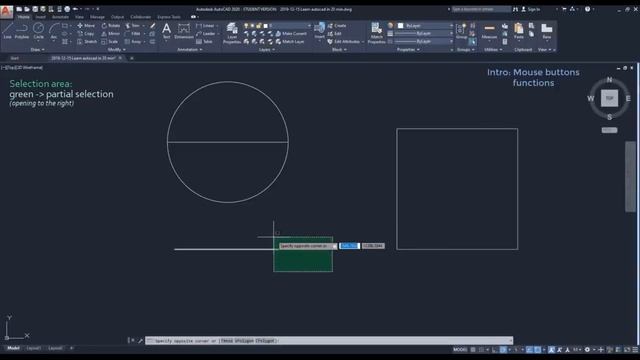Open status bar customization menu
This screenshot has height=360, width=640.
[x=635, y=349]
